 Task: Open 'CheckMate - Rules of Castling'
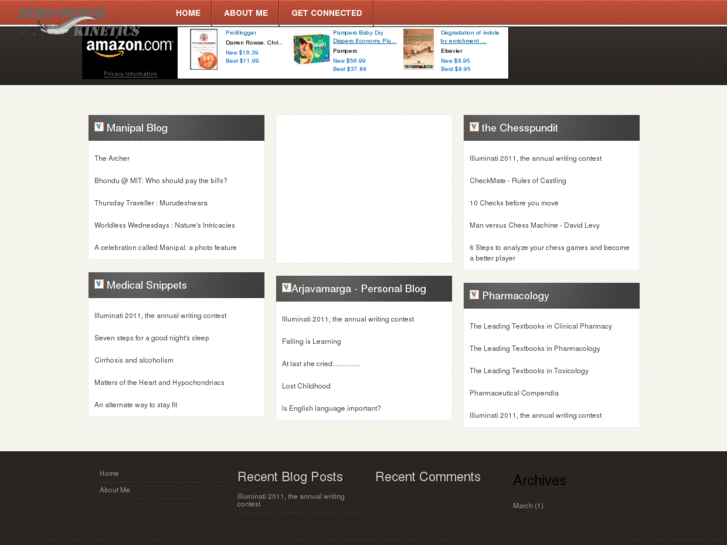coord(518,180)
